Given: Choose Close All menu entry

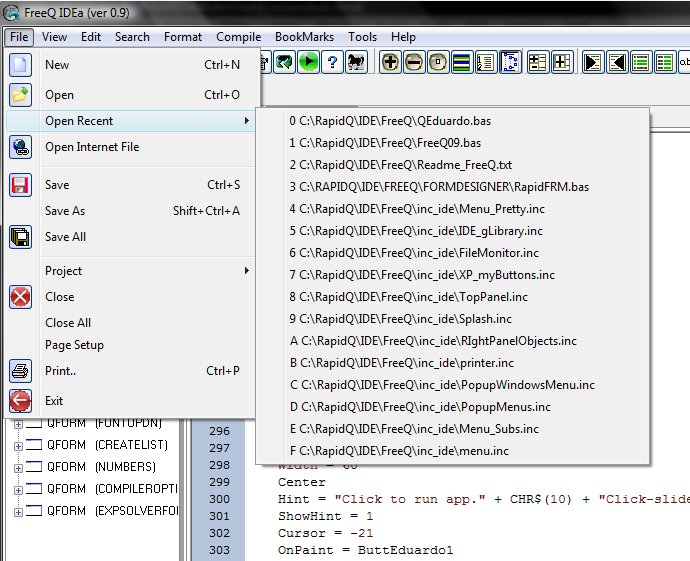Looking at the screenshot, I should pyautogui.click(x=131, y=323).
